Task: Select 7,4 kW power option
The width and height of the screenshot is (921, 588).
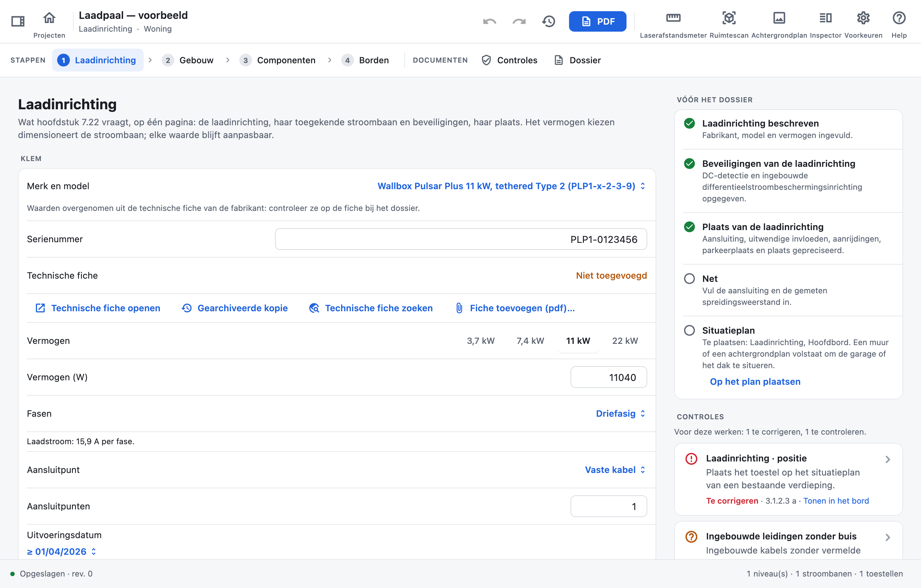Action: click(x=530, y=341)
